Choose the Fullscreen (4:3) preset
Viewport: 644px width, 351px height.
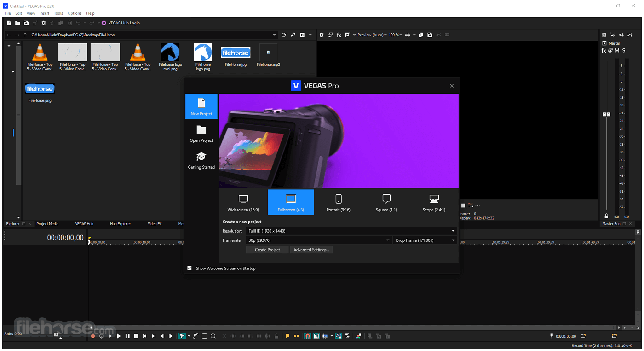(291, 202)
